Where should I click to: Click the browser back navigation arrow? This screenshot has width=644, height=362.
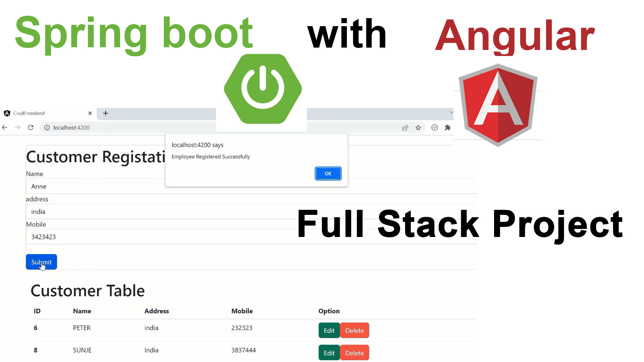[4, 127]
